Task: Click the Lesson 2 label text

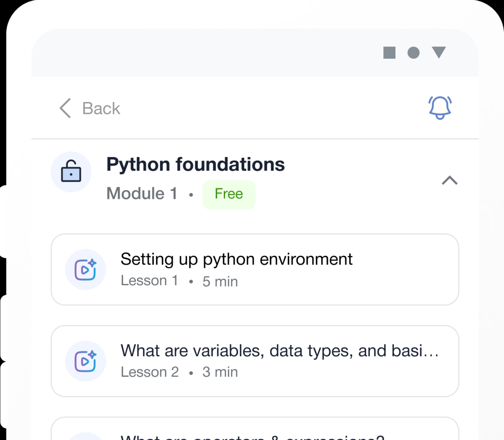Action: pyautogui.click(x=150, y=372)
